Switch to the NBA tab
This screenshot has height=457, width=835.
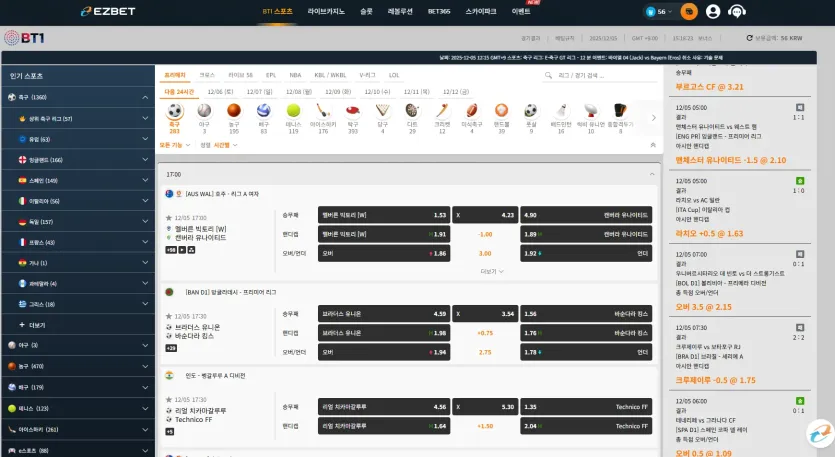(295, 75)
